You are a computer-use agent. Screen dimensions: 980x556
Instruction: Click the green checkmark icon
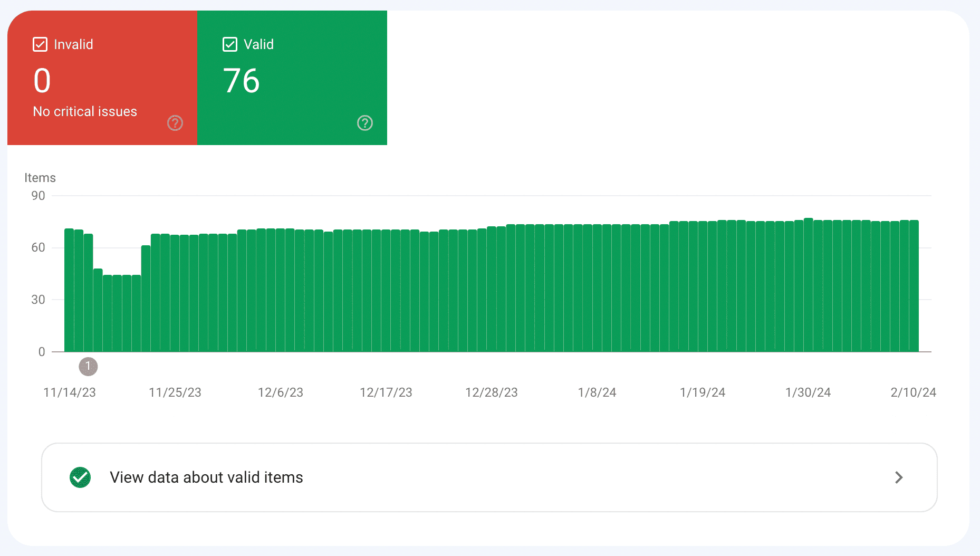(80, 477)
